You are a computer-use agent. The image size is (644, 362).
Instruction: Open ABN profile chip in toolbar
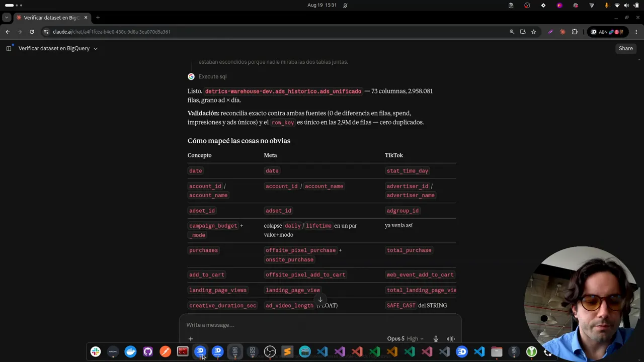pyautogui.click(x=607, y=32)
